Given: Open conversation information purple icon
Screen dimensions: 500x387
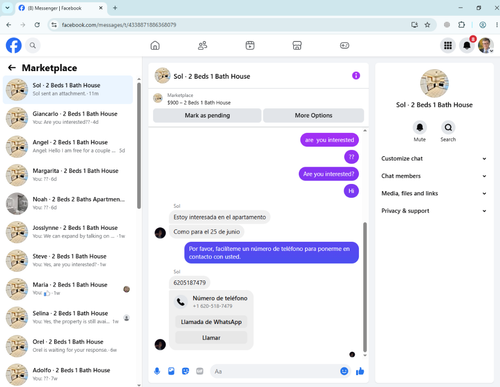Looking at the screenshot, I should pyautogui.click(x=356, y=76).
